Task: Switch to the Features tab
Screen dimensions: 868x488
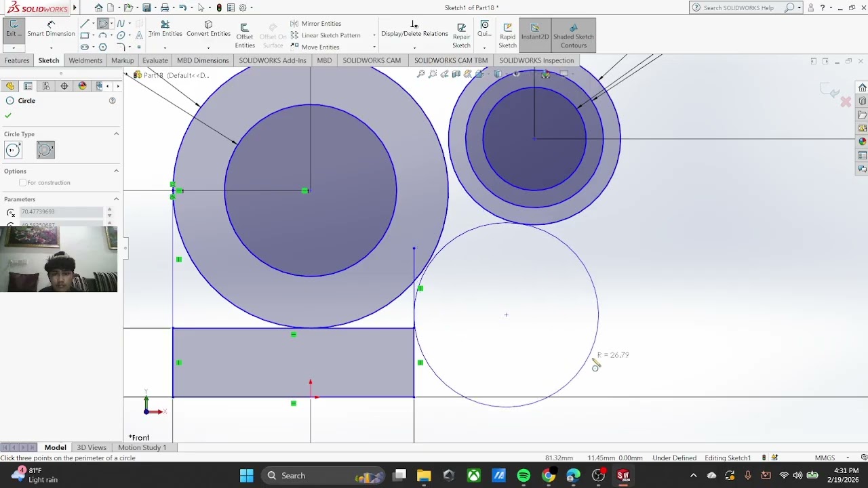Action: click(x=17, y=60)
